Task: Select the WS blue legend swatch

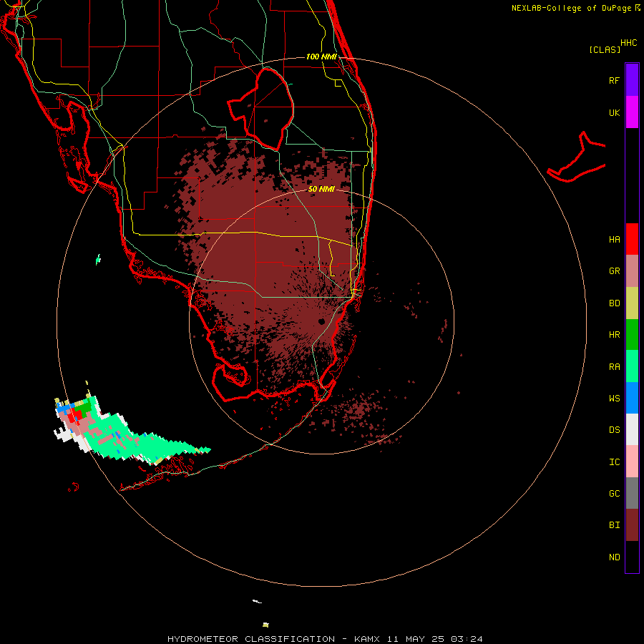Action: tap(632, 398)
